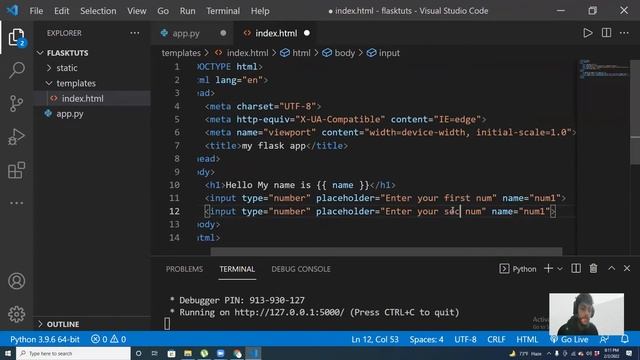Close the terminal panel

[x=627, y=268]
